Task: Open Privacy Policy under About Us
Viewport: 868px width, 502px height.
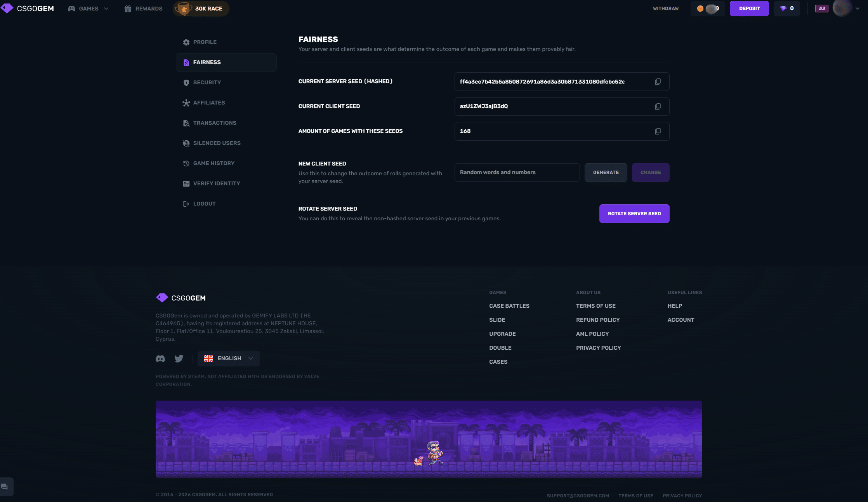Action: click(599, 348)
